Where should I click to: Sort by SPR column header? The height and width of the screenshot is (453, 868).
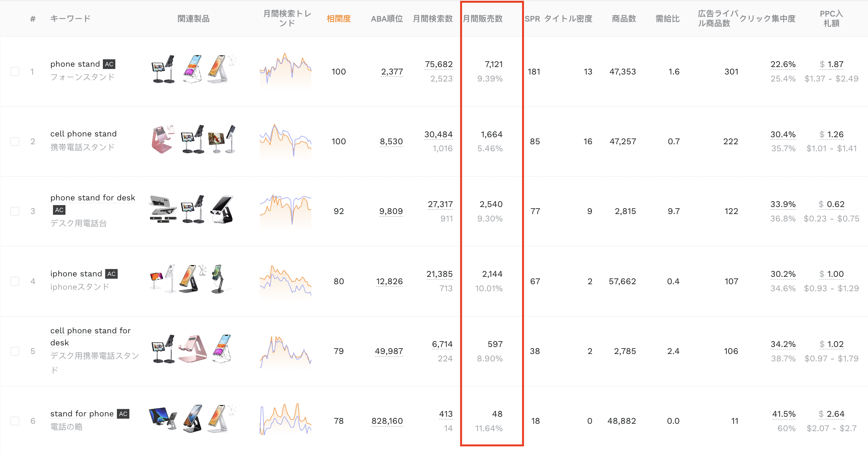click(532, 18)
